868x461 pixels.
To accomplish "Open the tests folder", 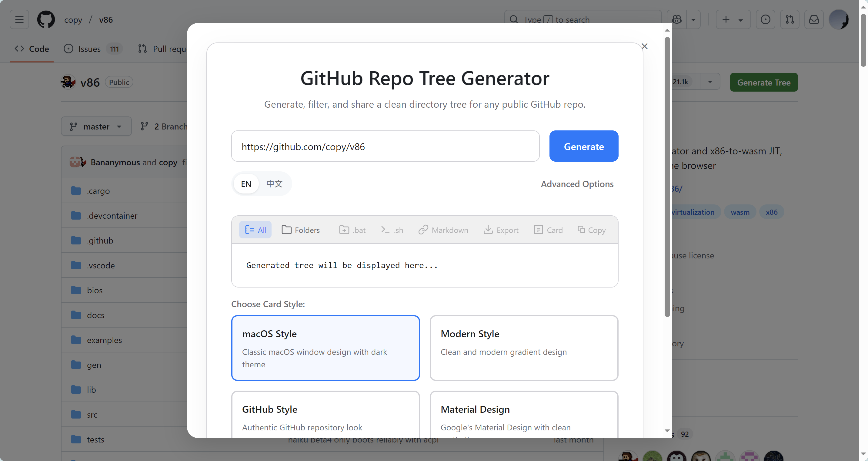I will tap(95, 439).
